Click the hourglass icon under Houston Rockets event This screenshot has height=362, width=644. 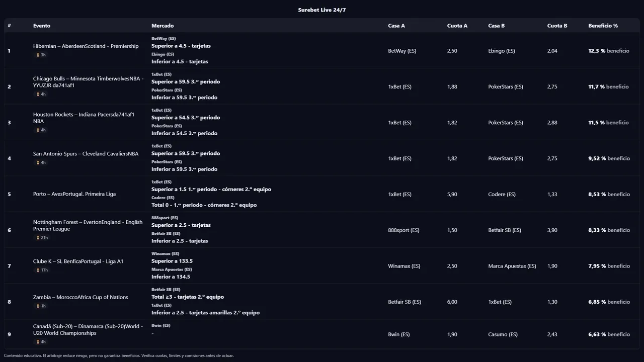tap(38, 130)
